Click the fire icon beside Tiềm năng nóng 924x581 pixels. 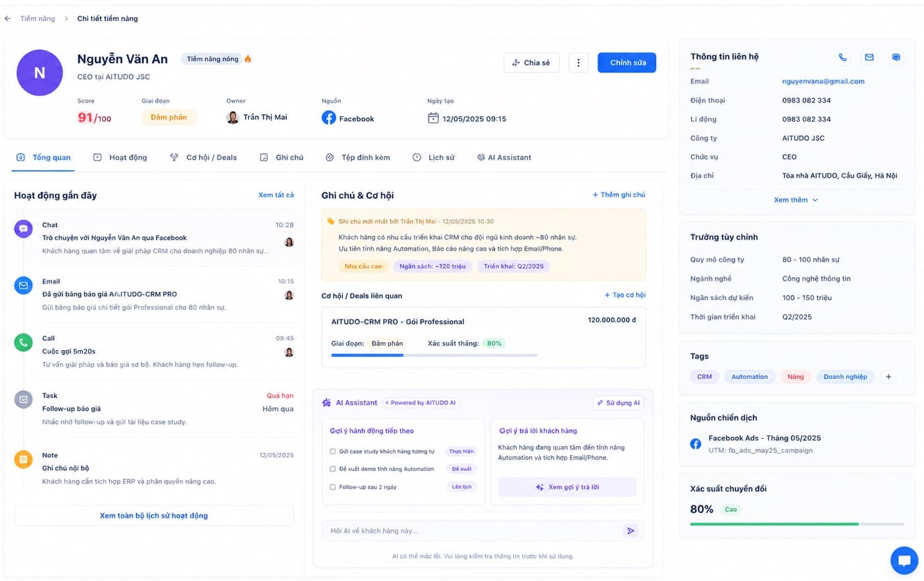(x=248, y=59)
